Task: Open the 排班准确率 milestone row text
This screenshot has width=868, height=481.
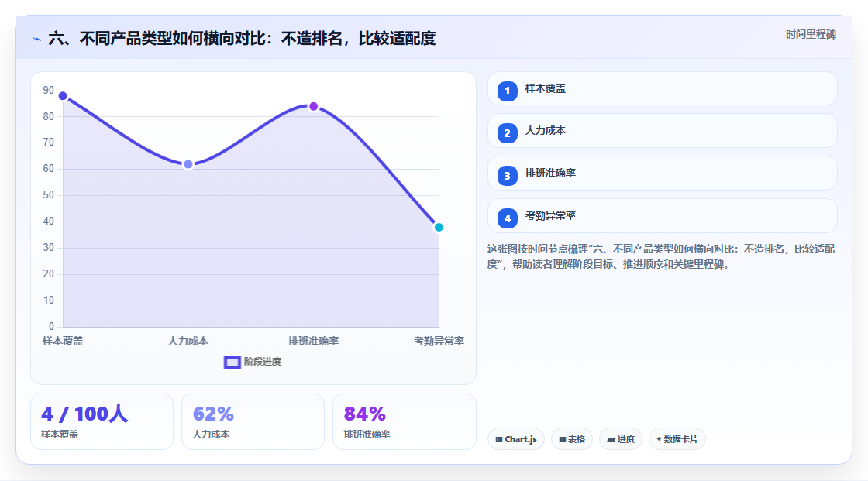Action: 550,174
